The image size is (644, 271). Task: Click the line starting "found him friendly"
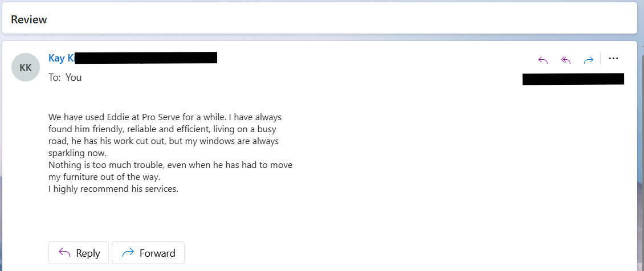click(162, 129)
